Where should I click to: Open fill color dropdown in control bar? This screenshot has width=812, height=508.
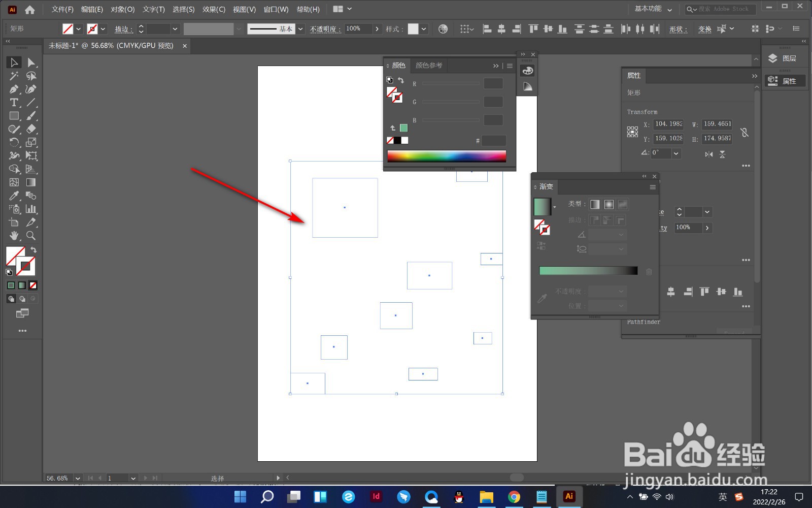click(79, 29)
